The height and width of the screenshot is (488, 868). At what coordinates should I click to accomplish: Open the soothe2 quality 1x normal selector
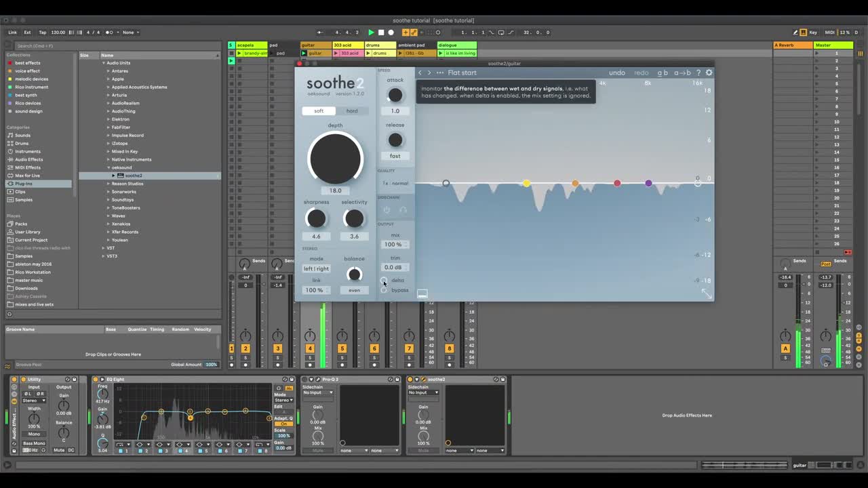click(395, 183)
